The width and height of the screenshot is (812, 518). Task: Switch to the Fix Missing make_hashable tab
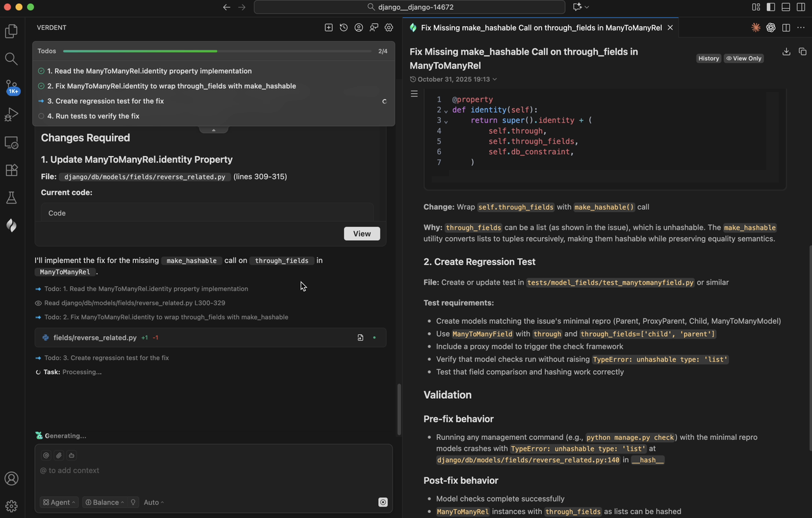(540, 27)
